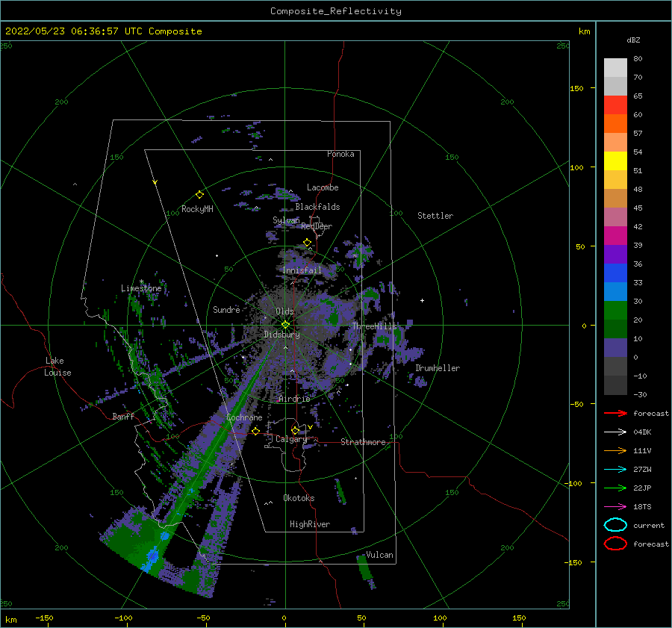Screen dimensions: 672x628
Task: Click the RedDeer map label
Action: (317, 226)
